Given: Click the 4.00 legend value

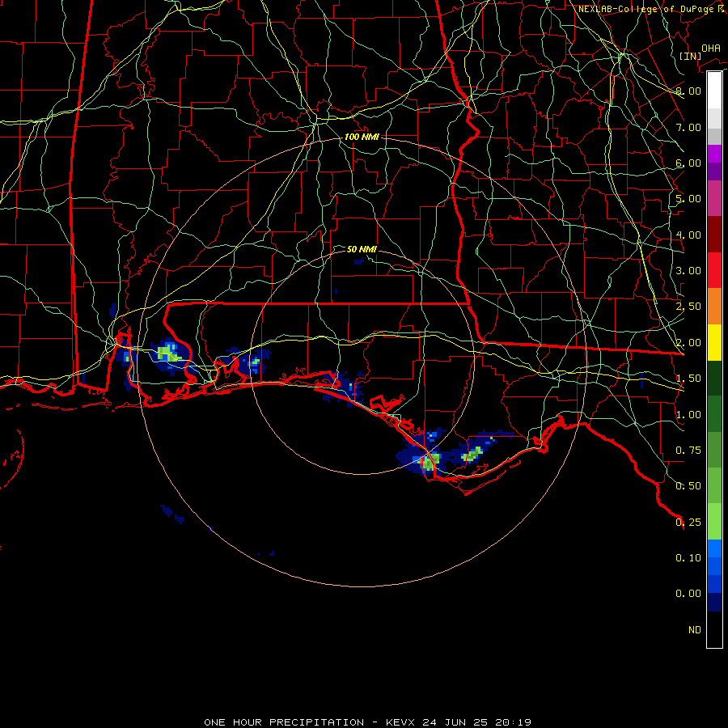Looking at the screenshot, I should [688, 235].
